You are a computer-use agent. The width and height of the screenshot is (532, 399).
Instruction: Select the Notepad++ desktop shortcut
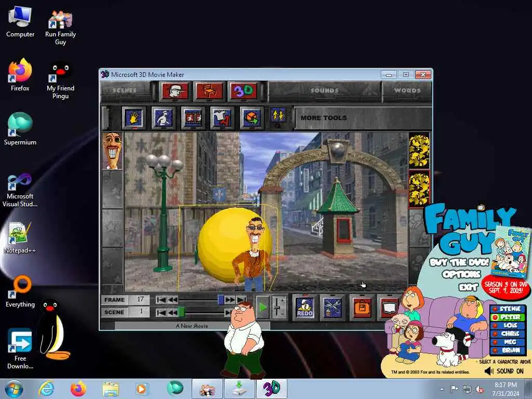coord(20,237)
